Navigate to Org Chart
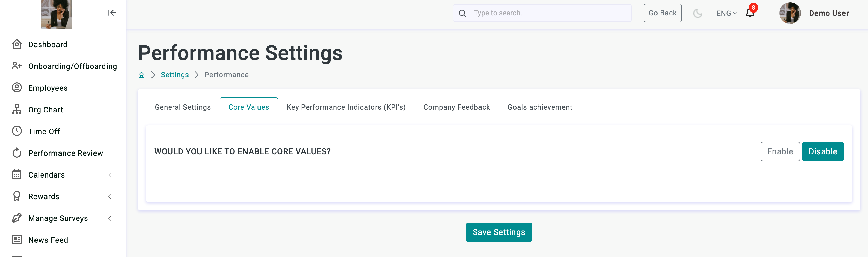The width and height of the screenshot is (868, 257). click(x=45, y=110)
